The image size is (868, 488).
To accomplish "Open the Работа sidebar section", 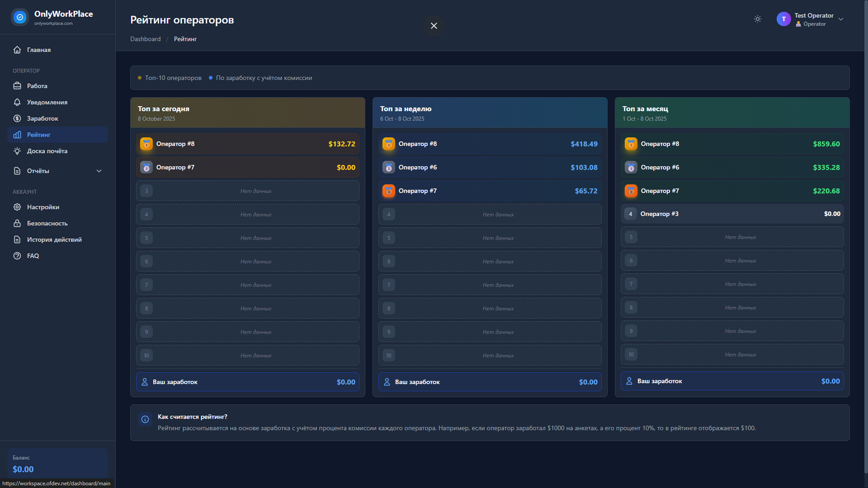I will (37, 86).
